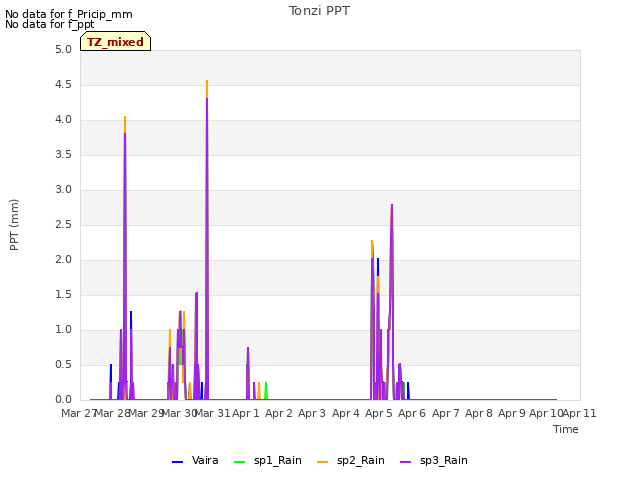Select the blue Vaira legend swatch

tap(177, 462)
